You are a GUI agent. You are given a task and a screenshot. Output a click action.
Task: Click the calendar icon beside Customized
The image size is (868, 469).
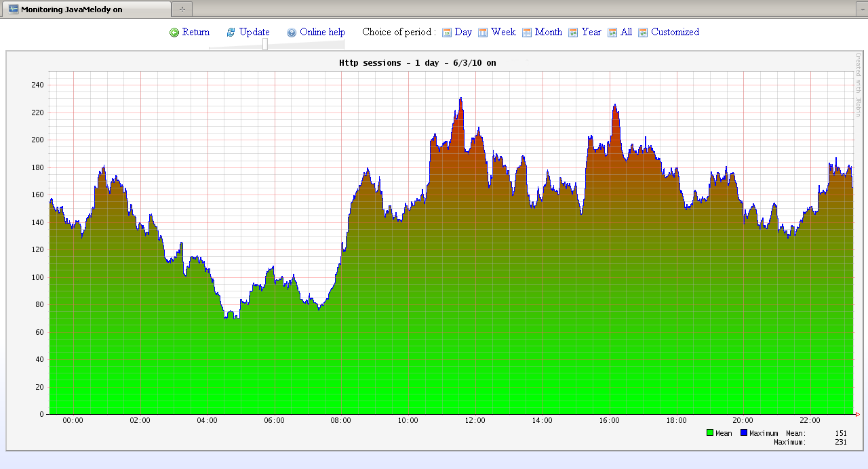click(643, 33)
